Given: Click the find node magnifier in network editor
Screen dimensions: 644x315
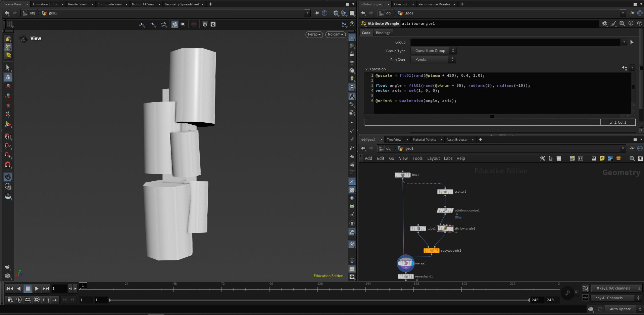Looking at the screenshot, I should tap(632, 159).
